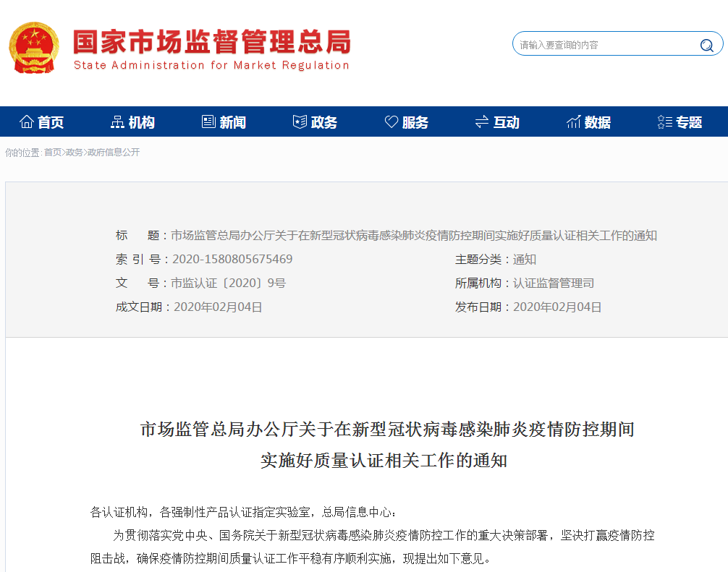The image size is (728, 572).
Task: Open the 首页 navigation menu item
Action: 51,122
